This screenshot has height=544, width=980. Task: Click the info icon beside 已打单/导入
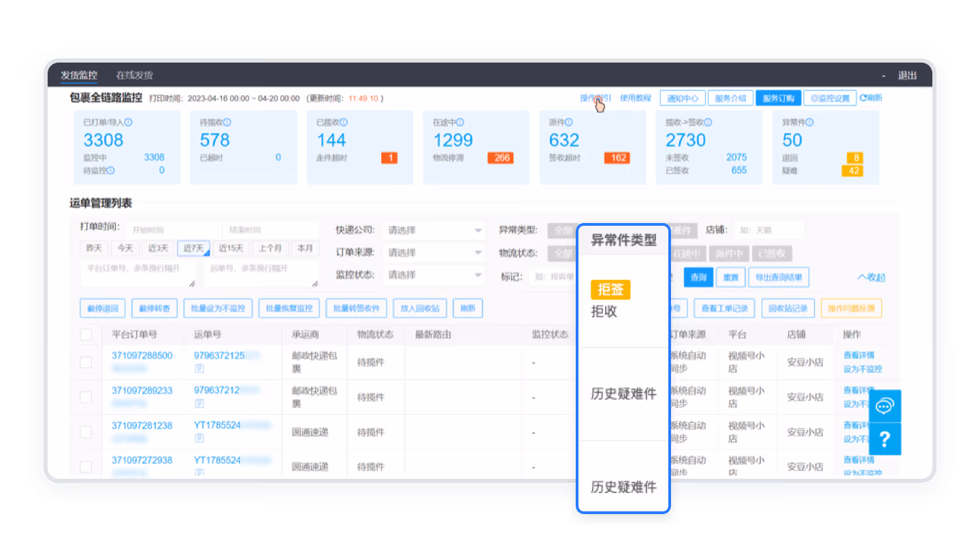[x=129, y=122]
